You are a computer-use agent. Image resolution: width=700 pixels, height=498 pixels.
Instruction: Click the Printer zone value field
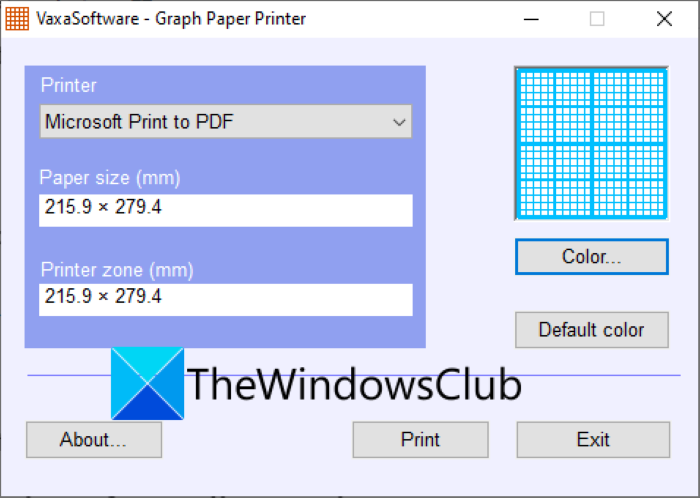pos(226,299)
